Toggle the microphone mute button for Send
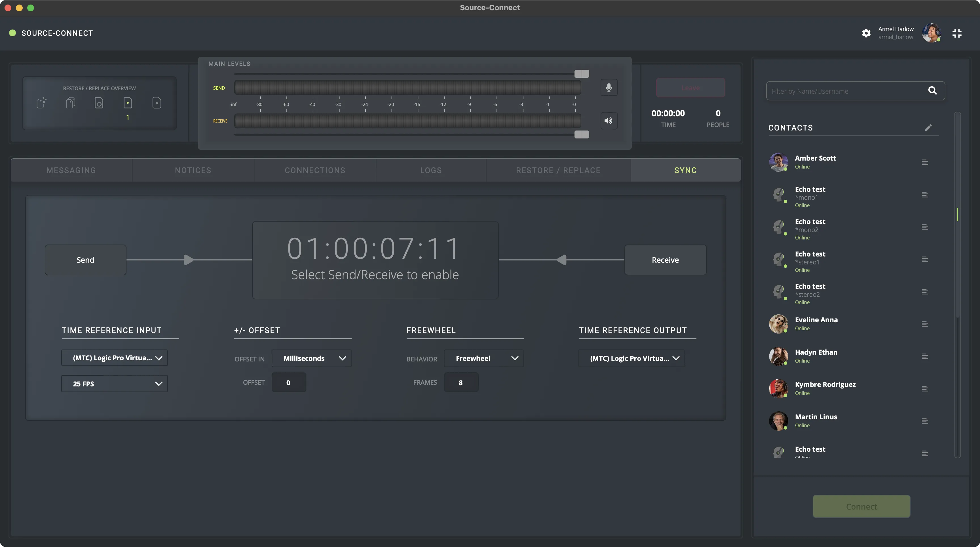980x547 pixels. click(x=609, y=88)
